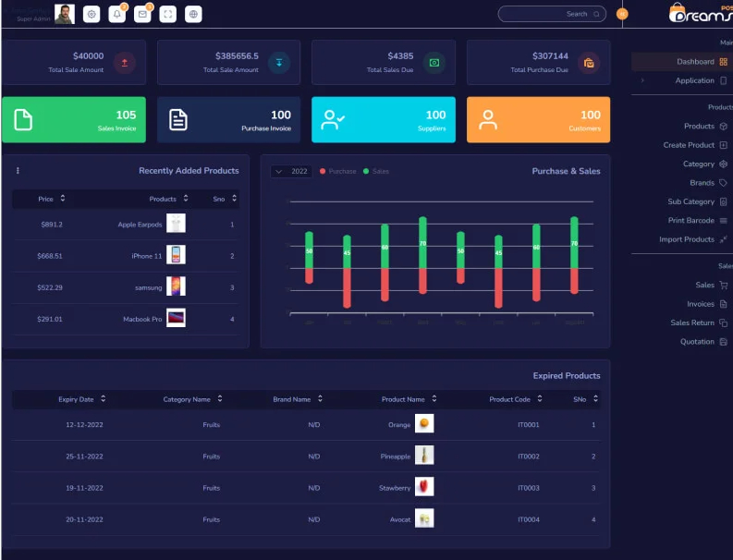The width and height of the screenshot is (733, 560).
Task: Click the Super Admin profile photo
Action: pos(65,14)
